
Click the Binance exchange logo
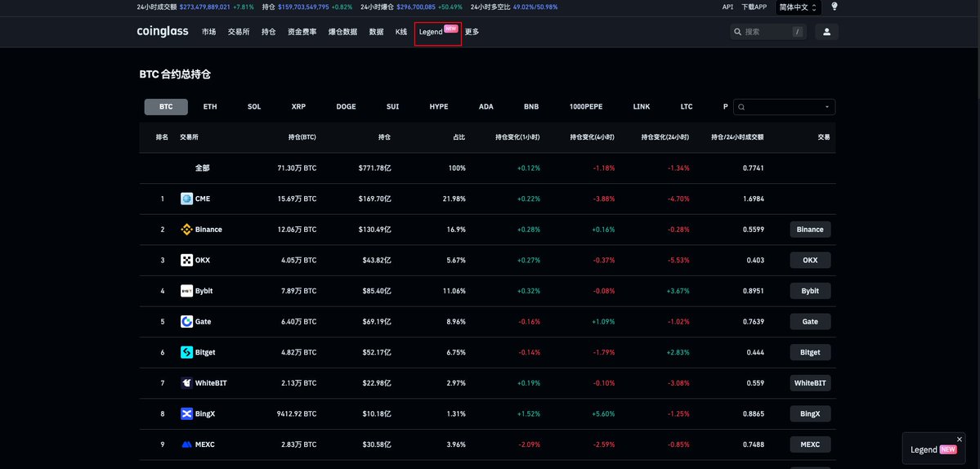(x=187, y=230)
